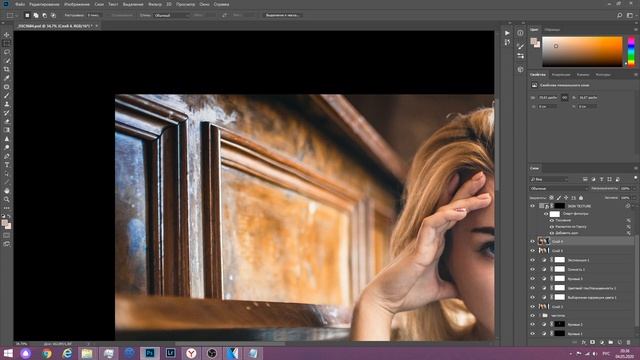Open the Actions panel play icon
The image size is (640, 360).
(x=507, y=33)
